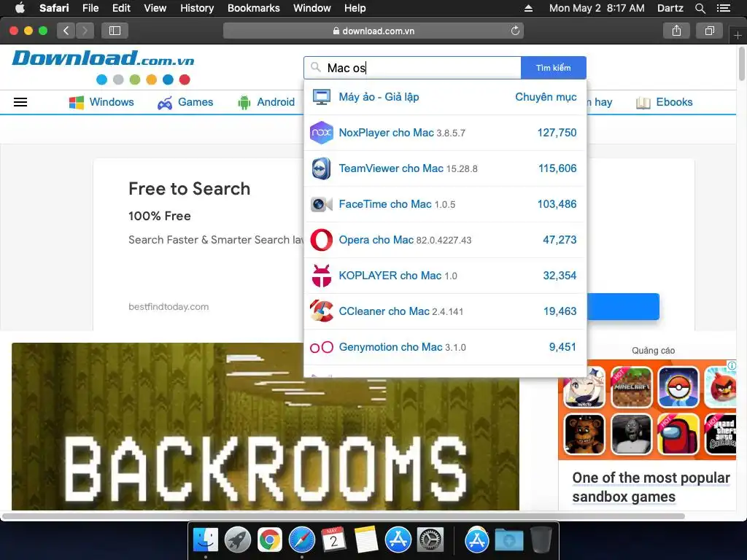The image size is (747, 560).
Task: Click the KOPLAYER robot icon
Action: pos(322,276)
